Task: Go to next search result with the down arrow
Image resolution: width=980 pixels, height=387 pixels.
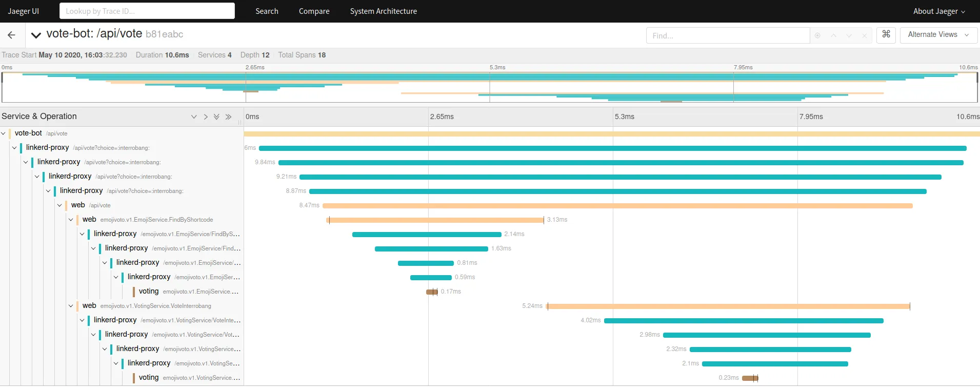Action: pos(849,35)
